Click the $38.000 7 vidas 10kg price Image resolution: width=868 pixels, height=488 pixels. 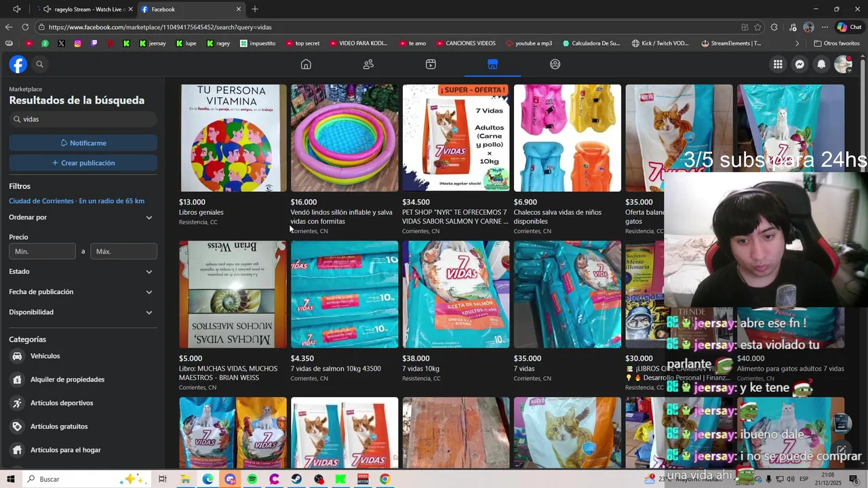click(x=416, y=359)
